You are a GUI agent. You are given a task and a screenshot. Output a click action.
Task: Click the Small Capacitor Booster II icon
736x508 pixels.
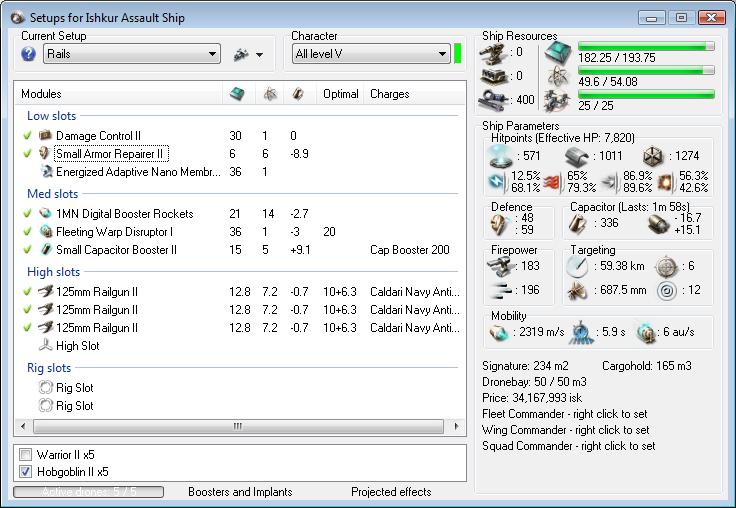(44, 250)
